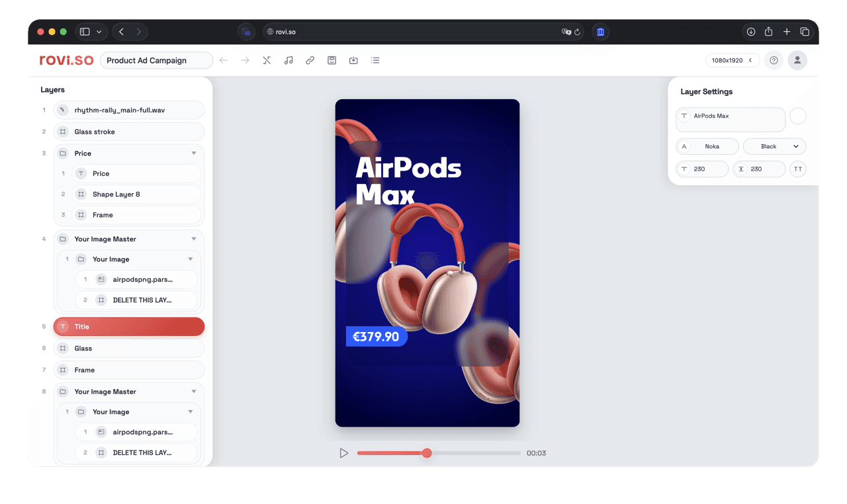Click the export download icon in the rovi toolbar
Viewport: 847px width, 504px height.
pos(353,60)
